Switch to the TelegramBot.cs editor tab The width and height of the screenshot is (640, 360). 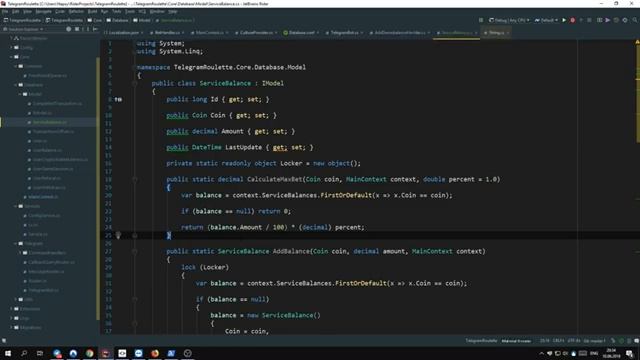344,32
